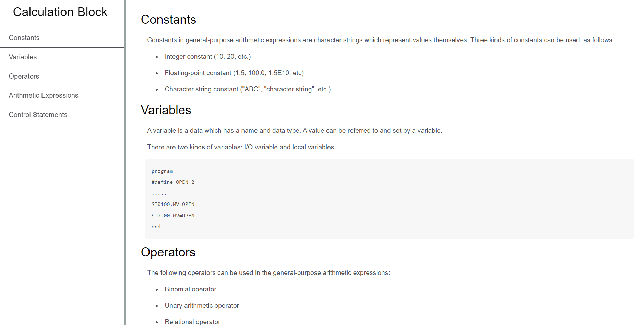This screenshot has width=644, height=325.
Task: Click inside the program code block
Action: tap(162, 171)
